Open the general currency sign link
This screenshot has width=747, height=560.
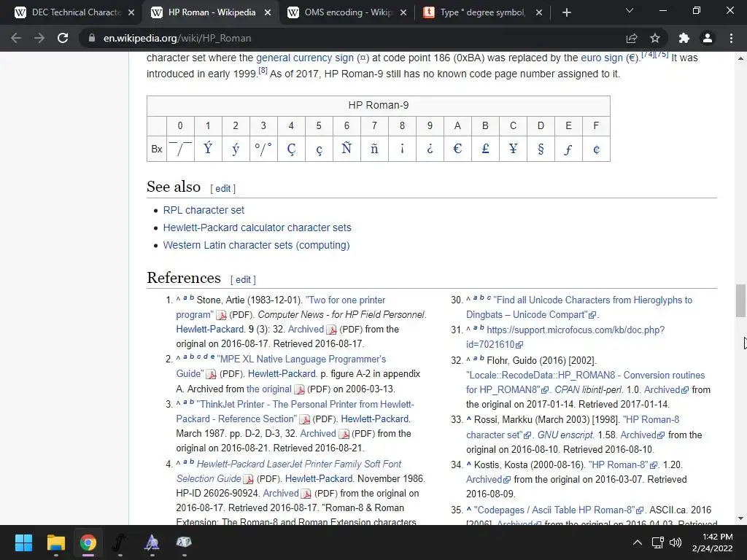(305, 58)
